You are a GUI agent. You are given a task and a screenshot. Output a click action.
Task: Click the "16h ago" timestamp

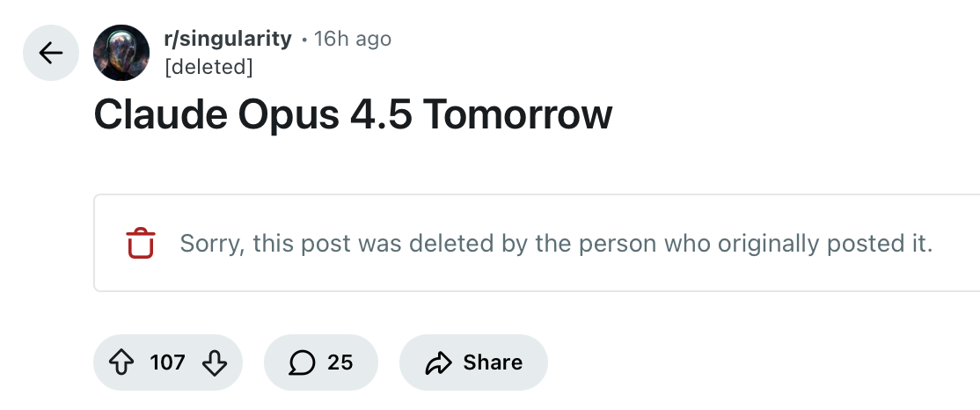tap(352, 39)
